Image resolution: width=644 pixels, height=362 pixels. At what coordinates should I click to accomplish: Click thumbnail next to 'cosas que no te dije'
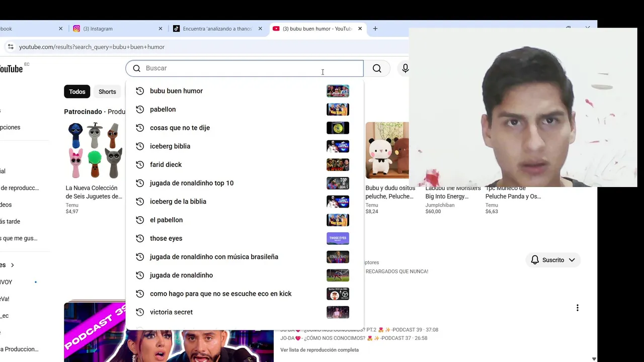(x=338, y=128)
